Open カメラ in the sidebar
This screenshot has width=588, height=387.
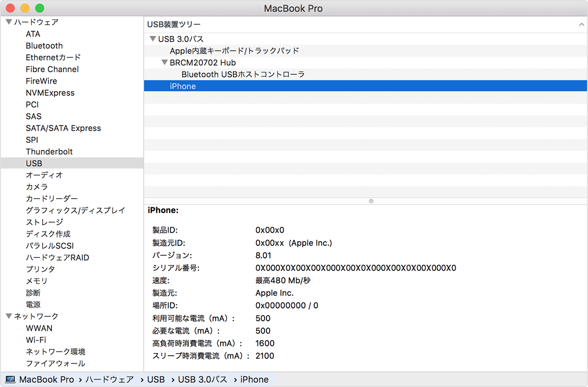[x=37, y=187]
